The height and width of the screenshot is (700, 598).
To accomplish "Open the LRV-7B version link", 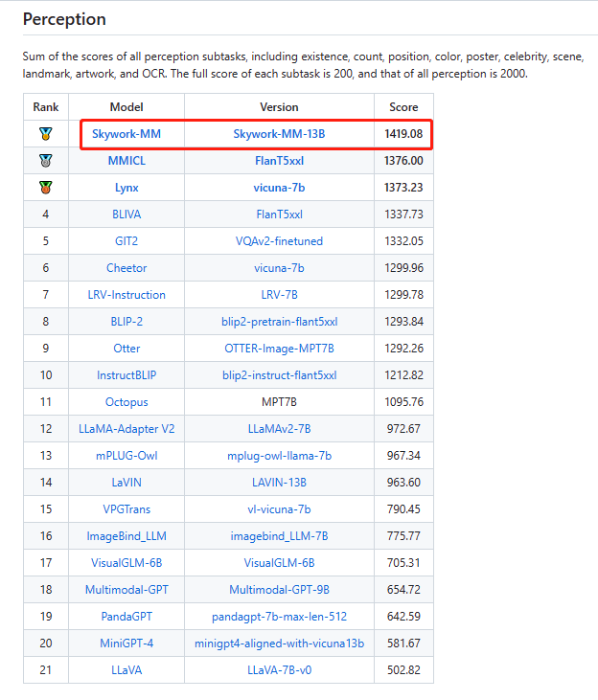I will 279,295.
